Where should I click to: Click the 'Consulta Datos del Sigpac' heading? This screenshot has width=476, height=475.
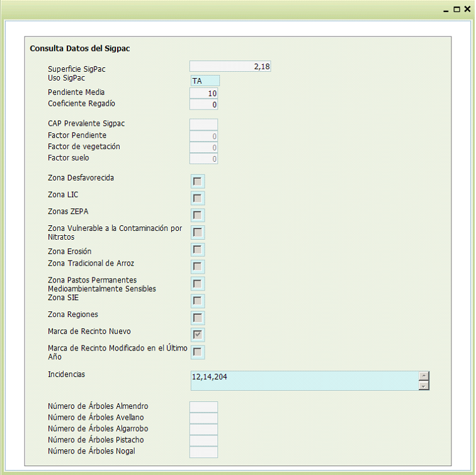tap(80, 48)
